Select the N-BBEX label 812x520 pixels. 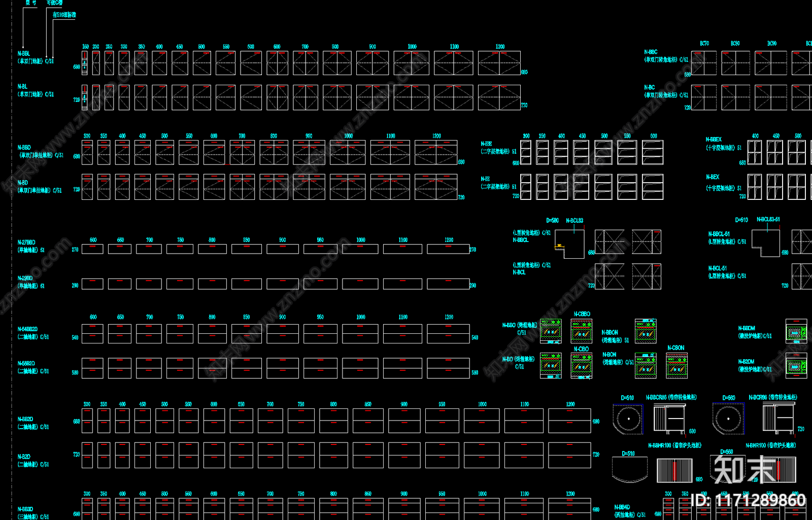coord(714,140)
